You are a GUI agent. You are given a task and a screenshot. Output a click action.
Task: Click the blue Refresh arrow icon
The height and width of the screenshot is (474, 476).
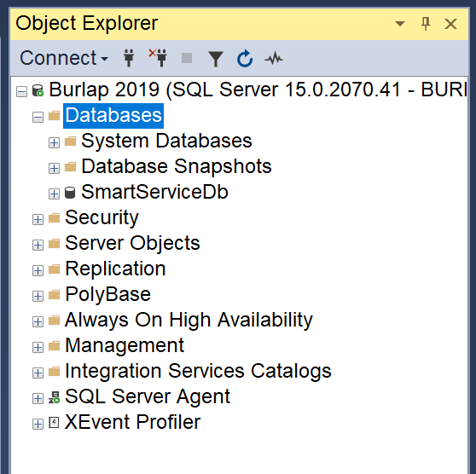245,58
